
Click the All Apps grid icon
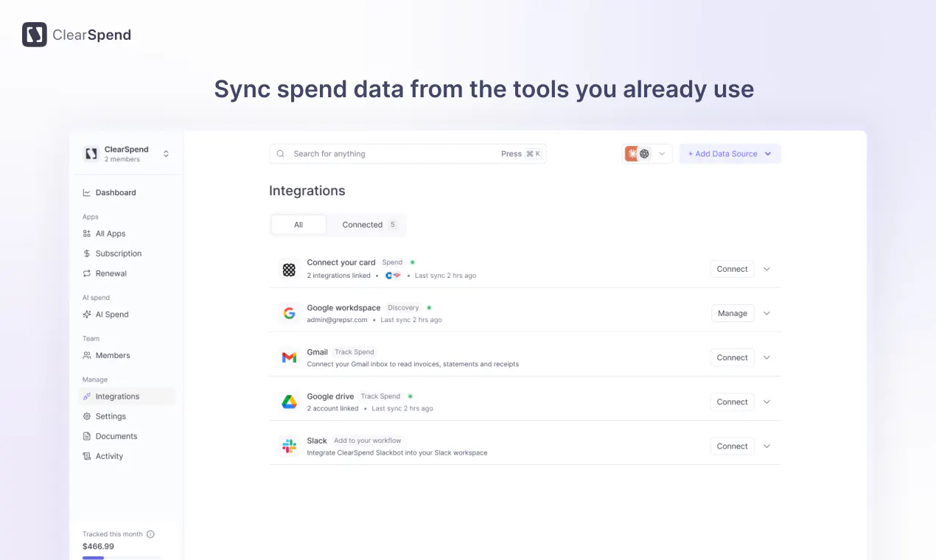pyautogui.click(x=87, y=234)
